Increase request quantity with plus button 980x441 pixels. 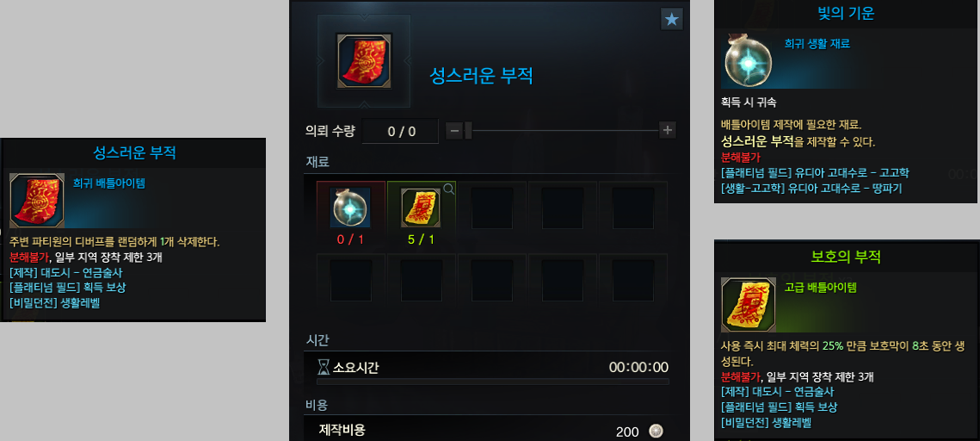coord(668,130)
